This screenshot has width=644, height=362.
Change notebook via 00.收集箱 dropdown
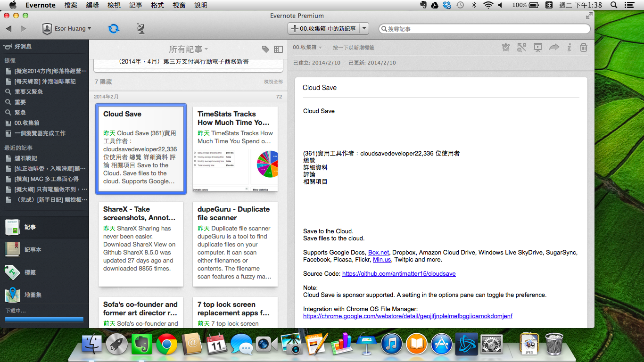[307, 48]
